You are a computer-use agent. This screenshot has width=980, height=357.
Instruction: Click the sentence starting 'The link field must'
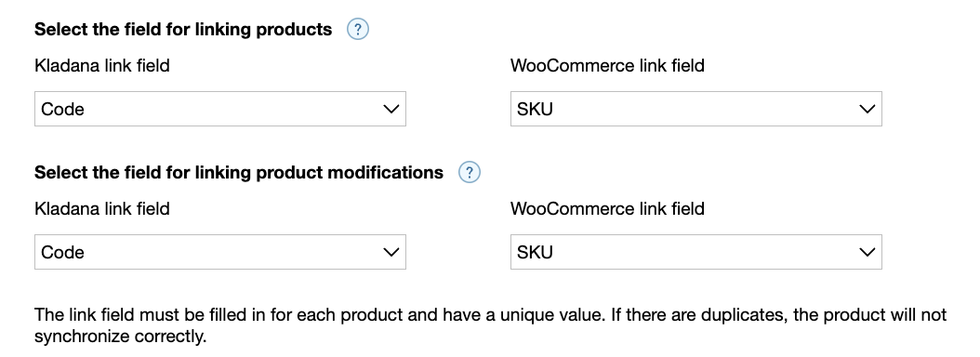(319, 314)
